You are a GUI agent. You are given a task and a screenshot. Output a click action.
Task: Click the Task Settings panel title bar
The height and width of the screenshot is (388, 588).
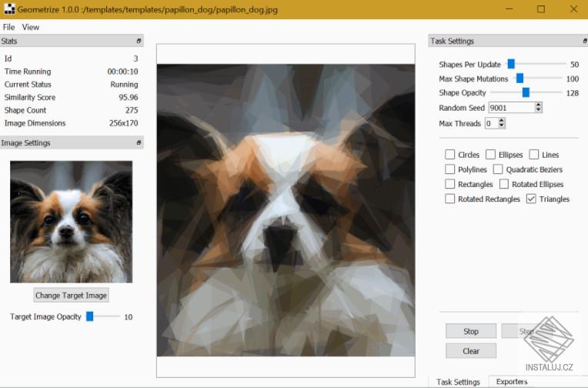click(x=508, y=41)
